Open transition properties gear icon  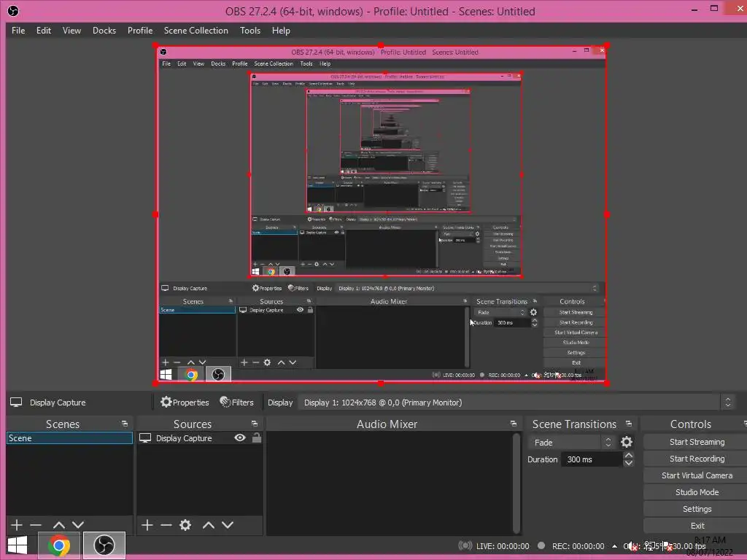coord(627,443)
